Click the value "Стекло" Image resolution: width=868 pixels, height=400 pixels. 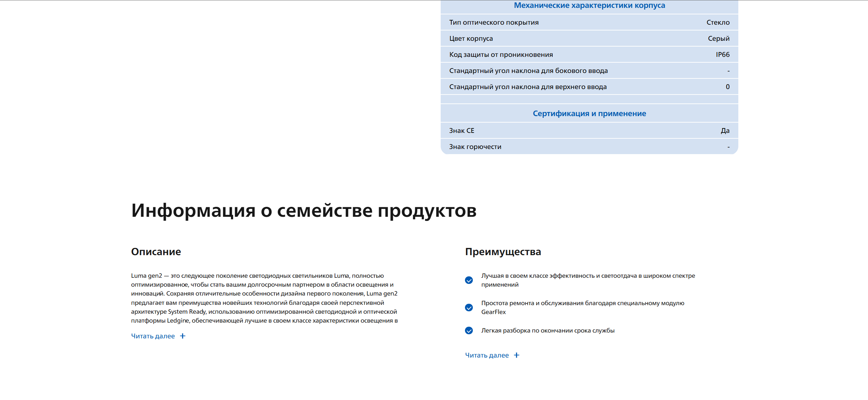pos(718,22)
